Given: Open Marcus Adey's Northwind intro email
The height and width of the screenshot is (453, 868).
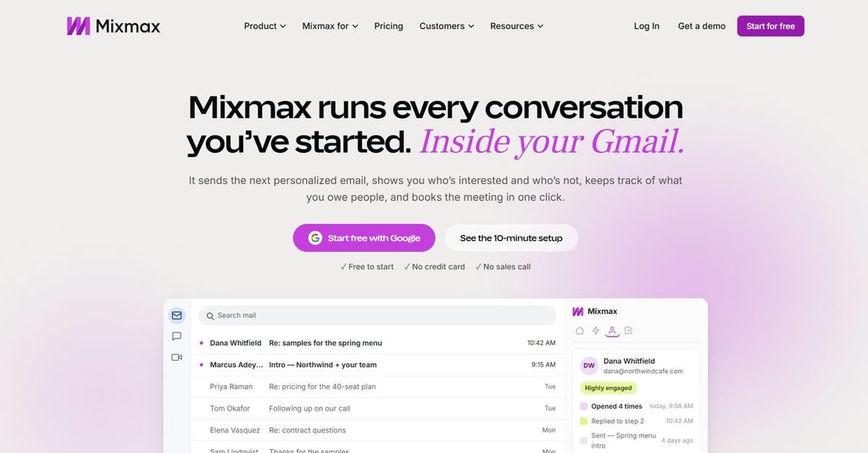Looking at the screenshot, I should pyautogui.click(x=377, y=365).
